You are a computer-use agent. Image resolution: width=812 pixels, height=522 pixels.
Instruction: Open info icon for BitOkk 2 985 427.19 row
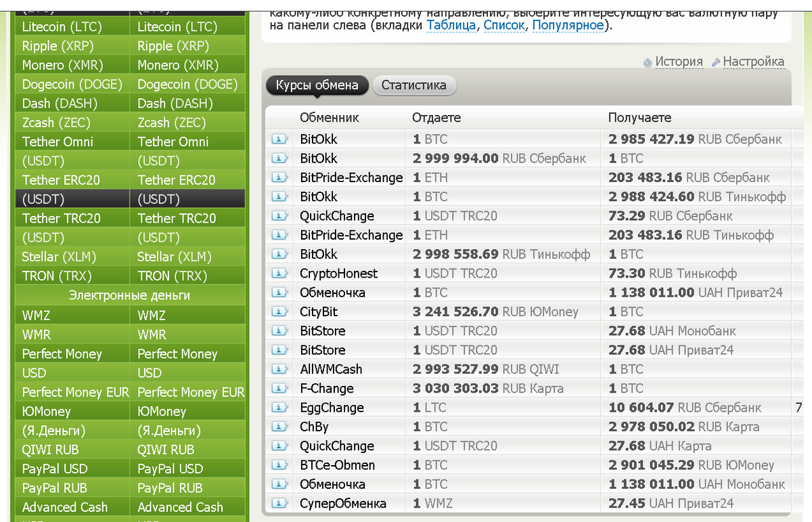tap(279, 139)
